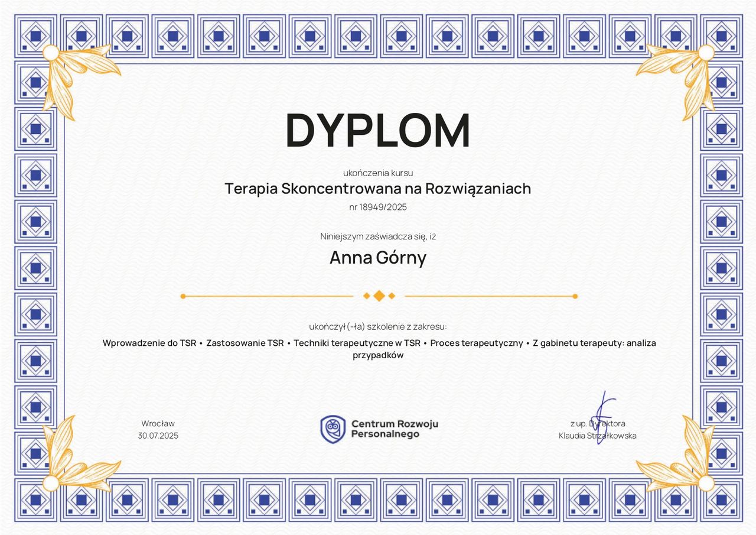
Task: Click the blue handwritten signature
Action: pos(601,417)
